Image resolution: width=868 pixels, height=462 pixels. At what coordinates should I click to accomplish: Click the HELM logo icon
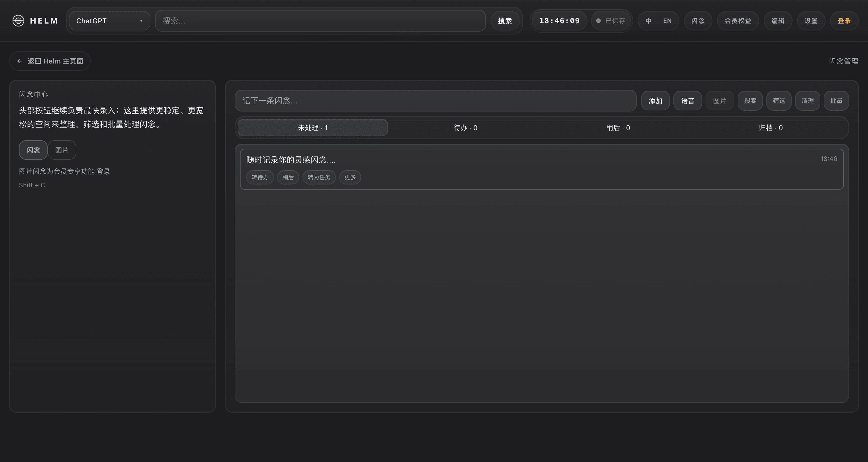click(x=18, y=21)
